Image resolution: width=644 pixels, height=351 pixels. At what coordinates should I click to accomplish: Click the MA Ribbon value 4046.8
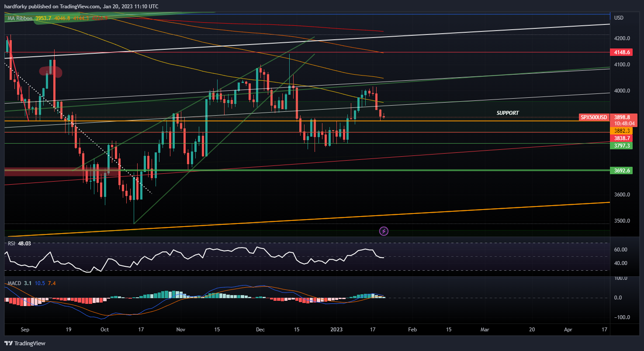[62, 18]
